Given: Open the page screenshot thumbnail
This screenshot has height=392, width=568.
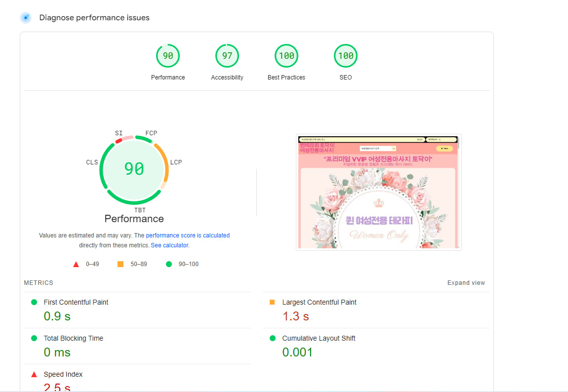Looking at the screenshot, I should (378, 192).
